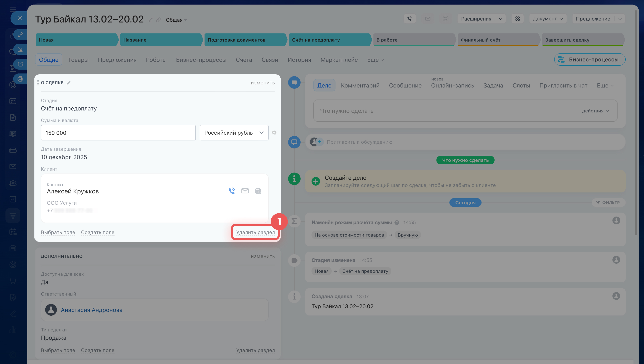Open the Комментарий timeline tab
Viewport: 644px width, 364px height.
(360, 85)
